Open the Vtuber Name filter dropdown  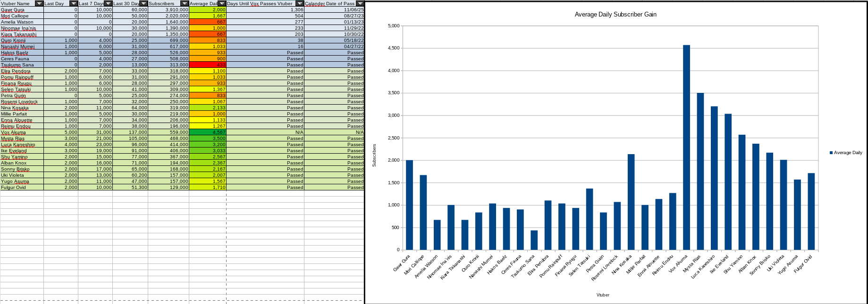point(39,3)
